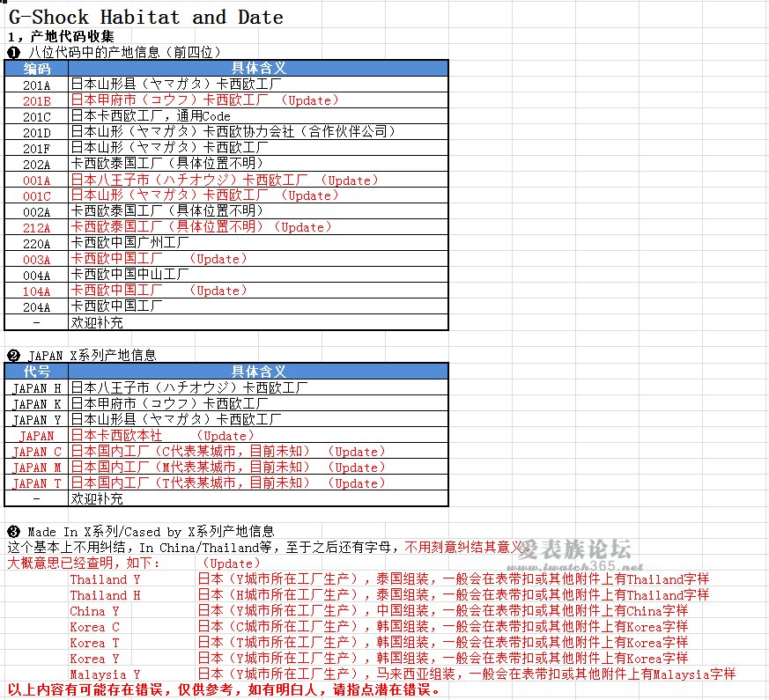Click the red entry 'Korea T'
The image size is (769, 700).
(94, 643)
